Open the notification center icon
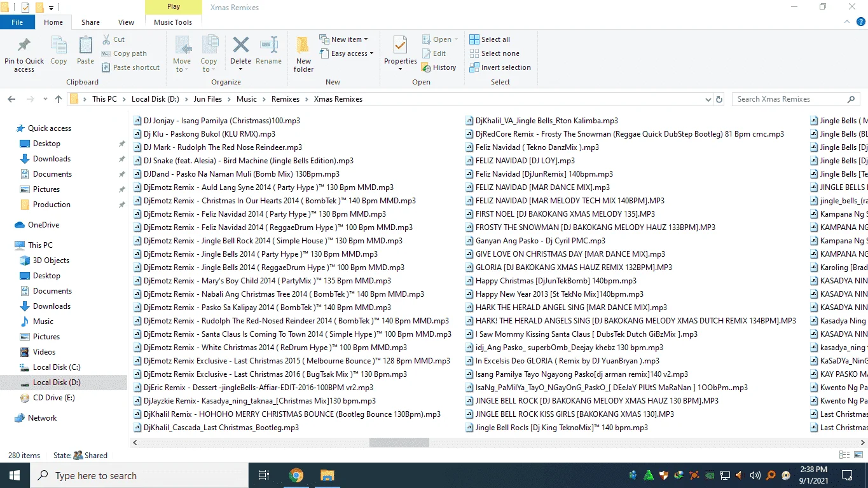The width and height of the screenshot is (868, 488). pyautogui.click(x=847, y=475)
